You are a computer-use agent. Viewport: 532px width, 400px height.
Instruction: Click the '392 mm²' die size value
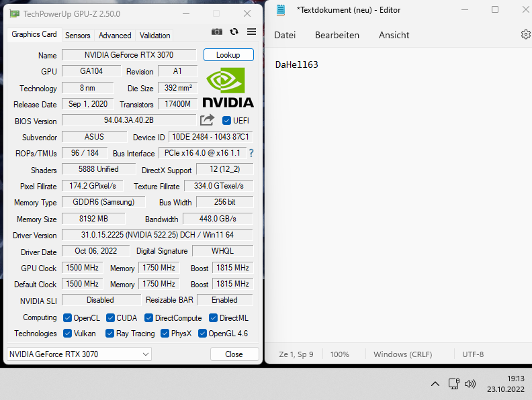[x=178, y=88]
